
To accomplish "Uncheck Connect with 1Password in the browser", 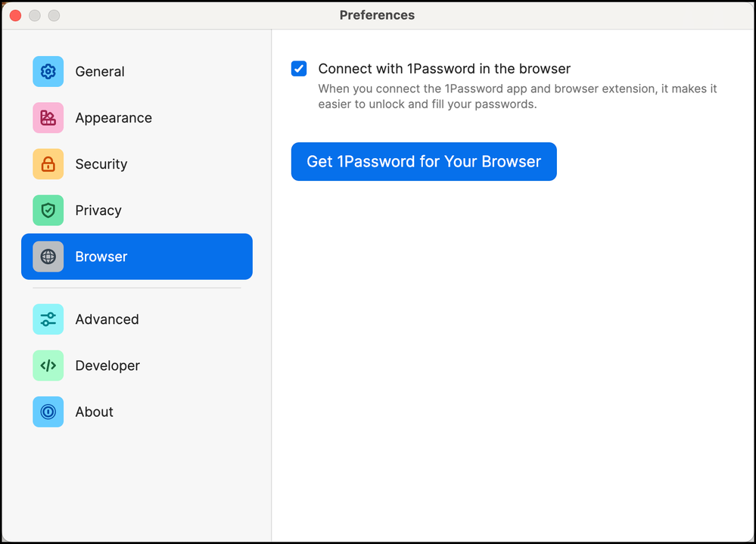I will [x=299, y=69].
